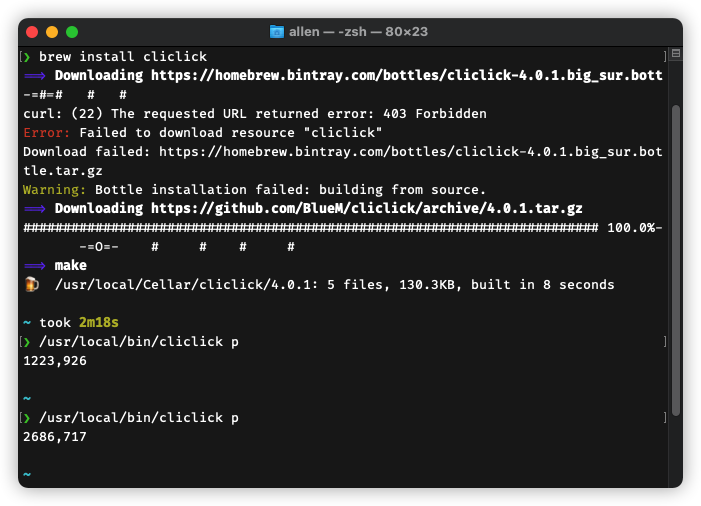Click the arrow before the bintray Downloading line
This screenshot has width=701, height=506.
point(35,76)
